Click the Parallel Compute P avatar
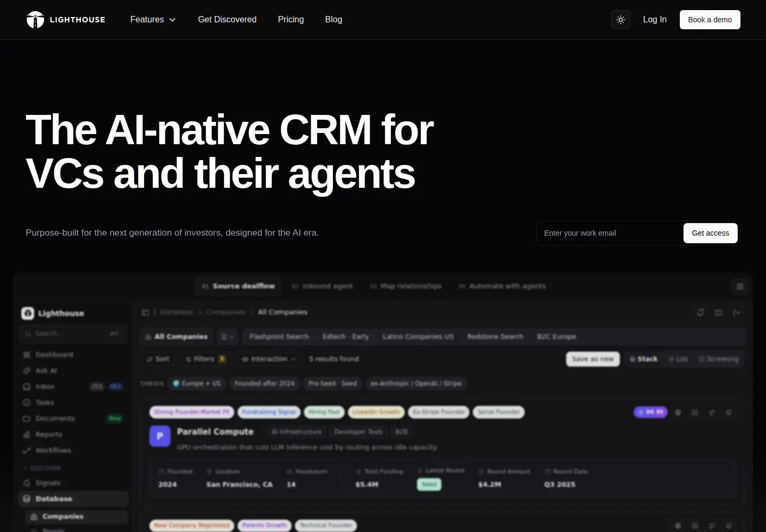 tap(160, 436)
